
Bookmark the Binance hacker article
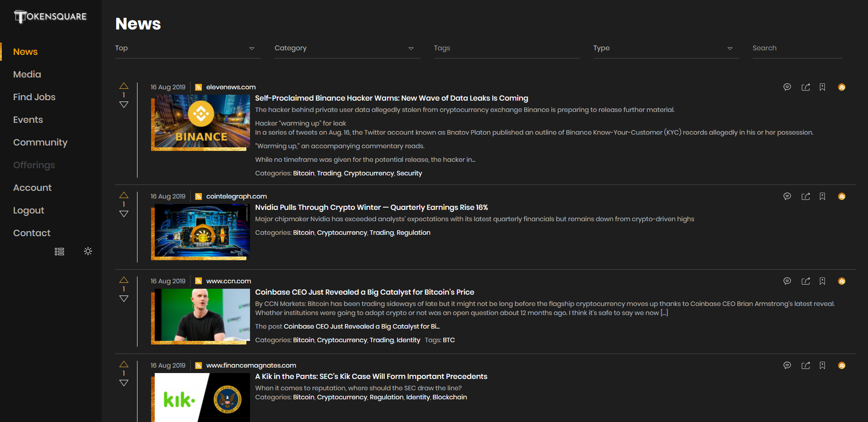[822, 87]
